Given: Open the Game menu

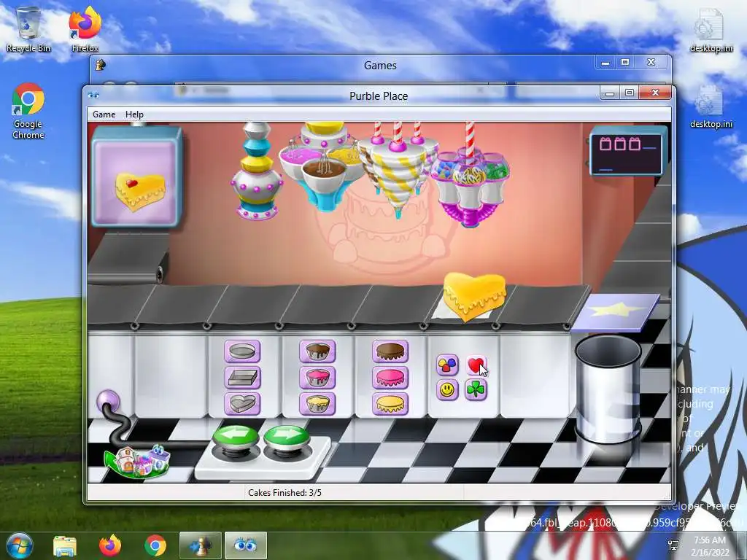Looking at the screenshot, I should [104, 114].
